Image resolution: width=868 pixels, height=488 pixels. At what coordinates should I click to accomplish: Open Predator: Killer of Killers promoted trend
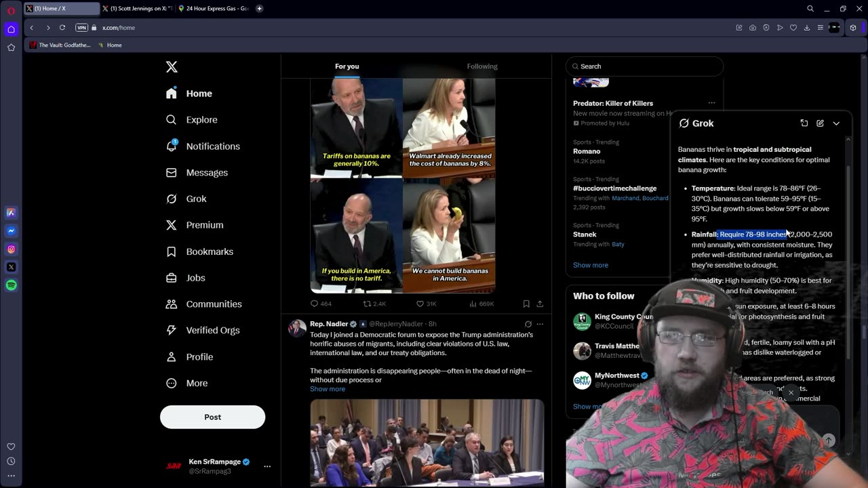[613, 103]
